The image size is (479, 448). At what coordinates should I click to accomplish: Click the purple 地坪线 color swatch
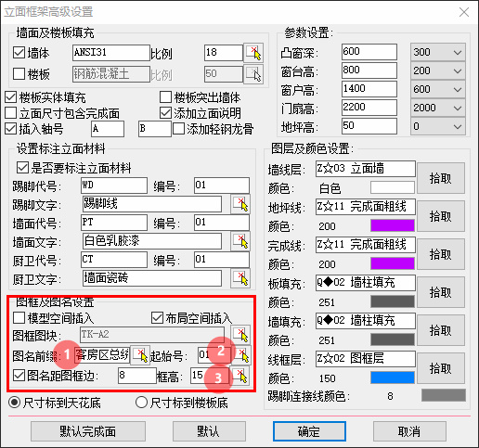393,225
